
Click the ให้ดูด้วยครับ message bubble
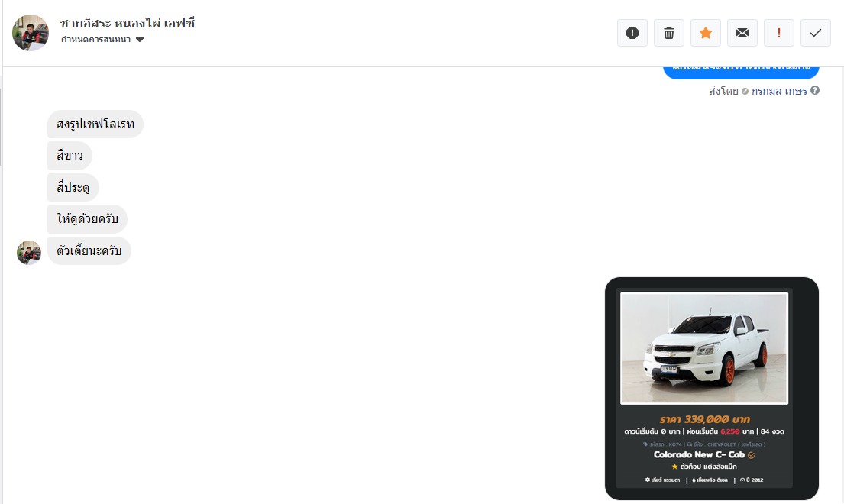point(87,219)
